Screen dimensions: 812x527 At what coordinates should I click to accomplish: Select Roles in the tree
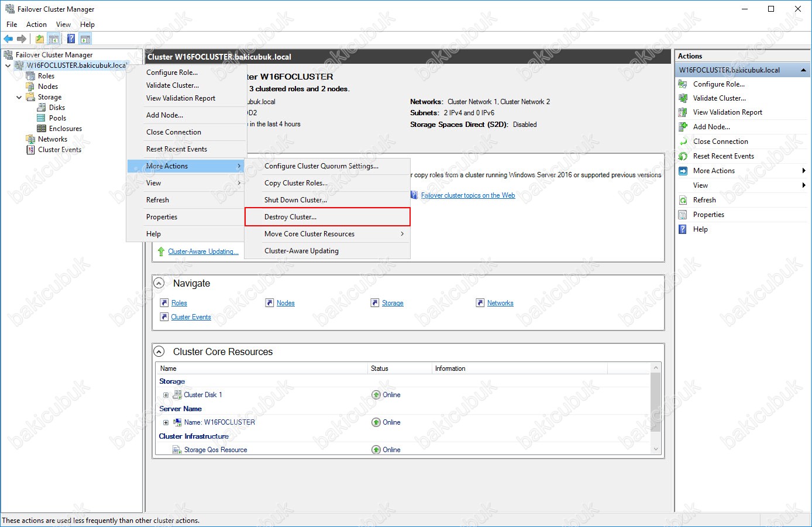click(46, 76)
